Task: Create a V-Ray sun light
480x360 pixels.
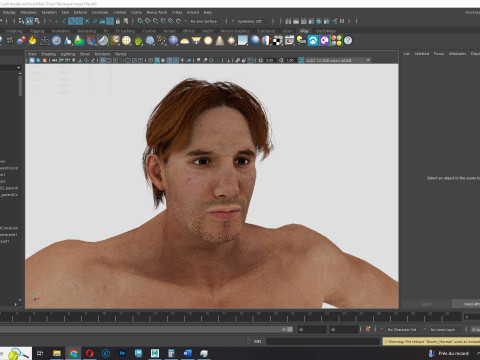Action: [231, 41]
